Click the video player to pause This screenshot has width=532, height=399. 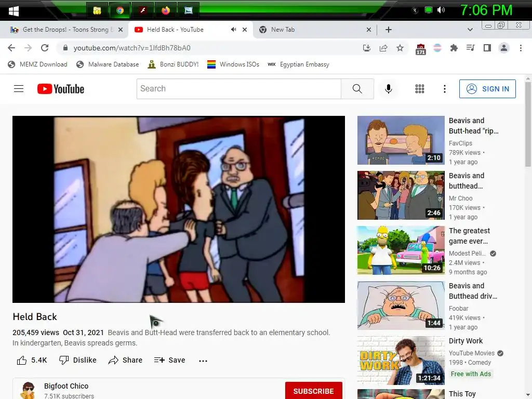pyautogui.click(x=179, y=209)
